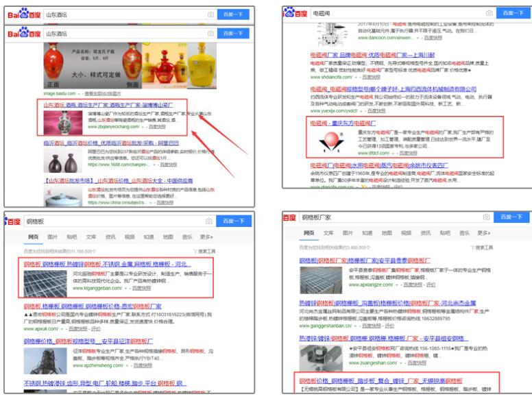Open dropdown arrow after www.zbqianyecichang.com URL
The image size is (532, 399).
tap(143, 127)
